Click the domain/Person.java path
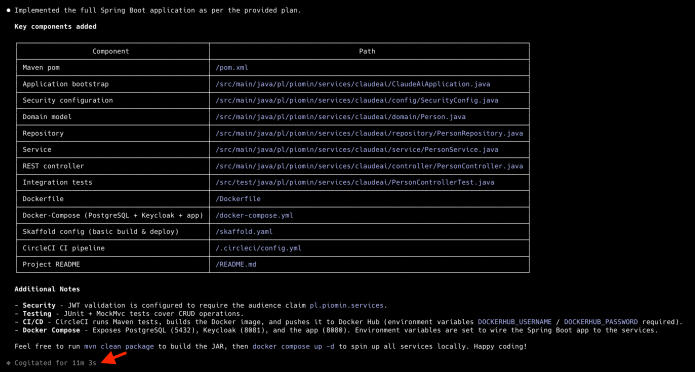 click(x=340, y=117)
